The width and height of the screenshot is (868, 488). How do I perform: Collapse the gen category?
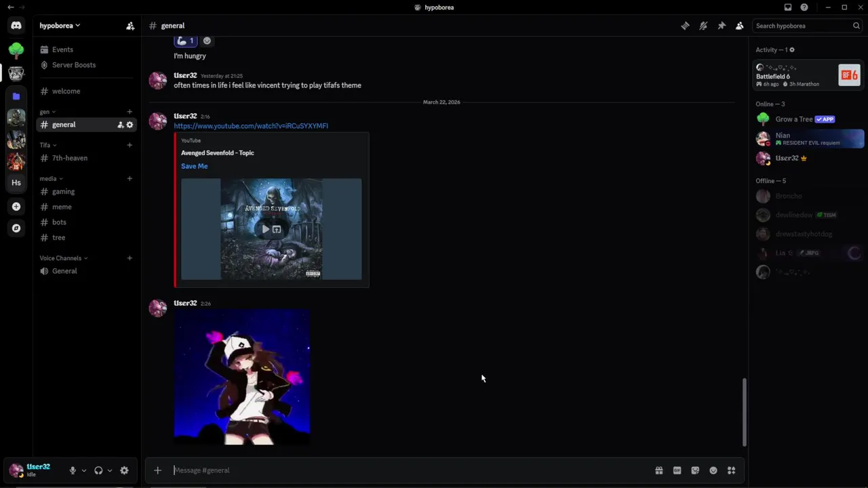pos(47,112)
